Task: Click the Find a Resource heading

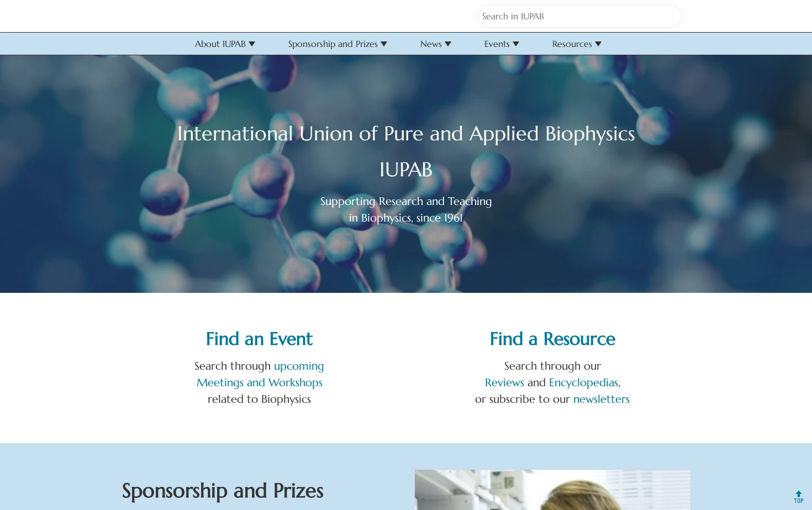Action: pos(552,339)
